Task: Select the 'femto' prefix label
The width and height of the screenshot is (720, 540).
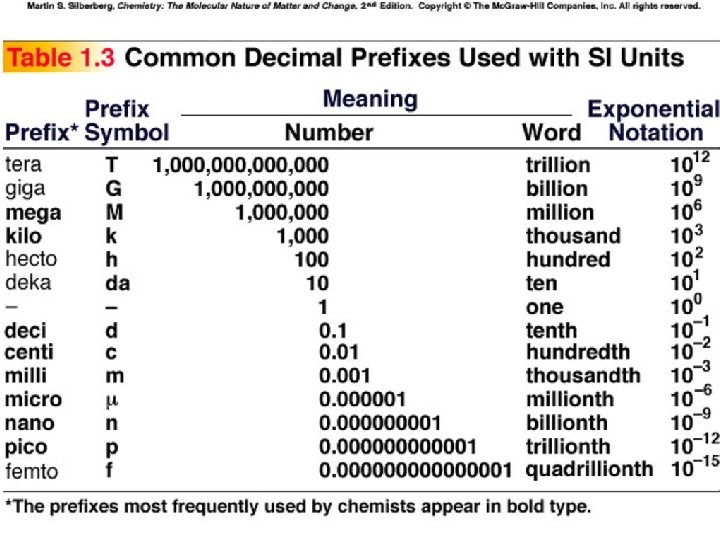Action: point(32,471)
